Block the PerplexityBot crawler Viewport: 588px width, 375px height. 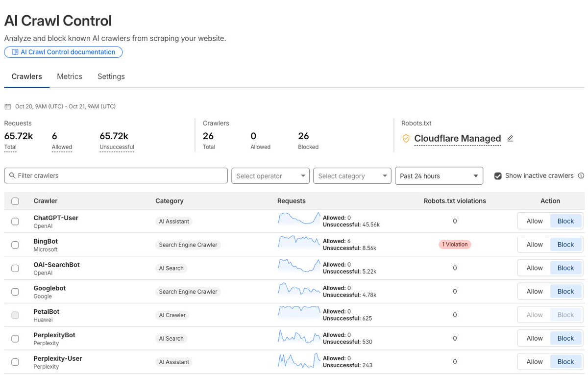pos(565,338)
